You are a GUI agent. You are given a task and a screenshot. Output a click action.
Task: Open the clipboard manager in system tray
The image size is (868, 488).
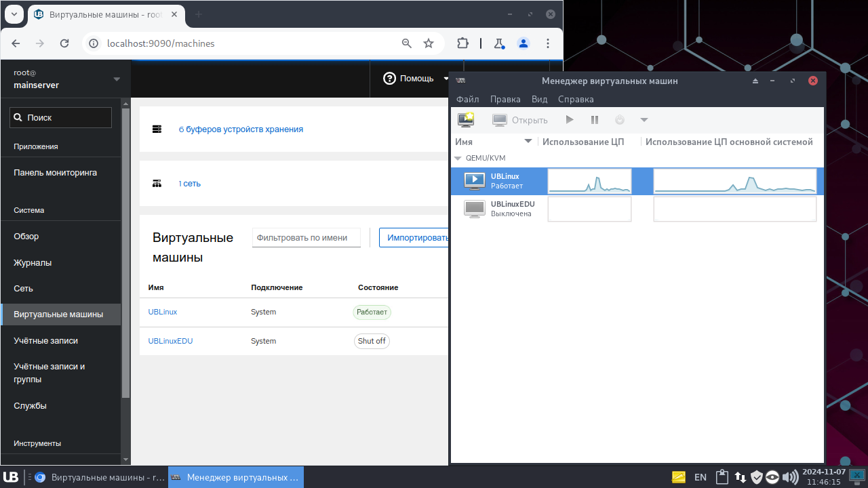click(722, 476)
